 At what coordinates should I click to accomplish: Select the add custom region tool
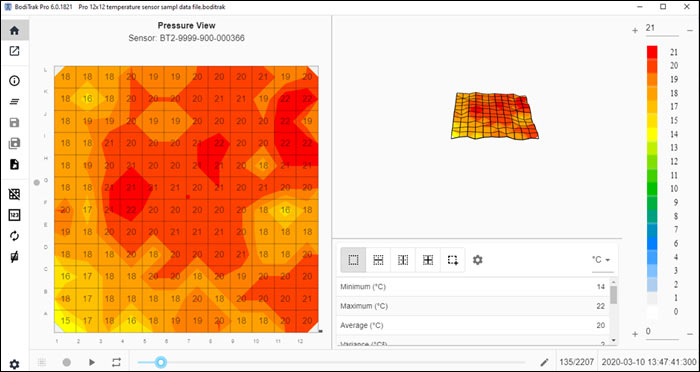click(x=453, y=260)
